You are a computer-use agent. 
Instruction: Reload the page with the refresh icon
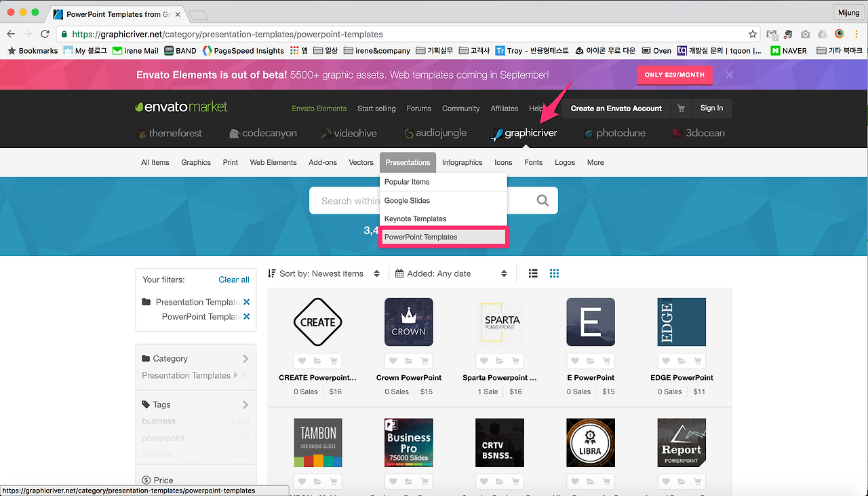[x=45, y=34]
